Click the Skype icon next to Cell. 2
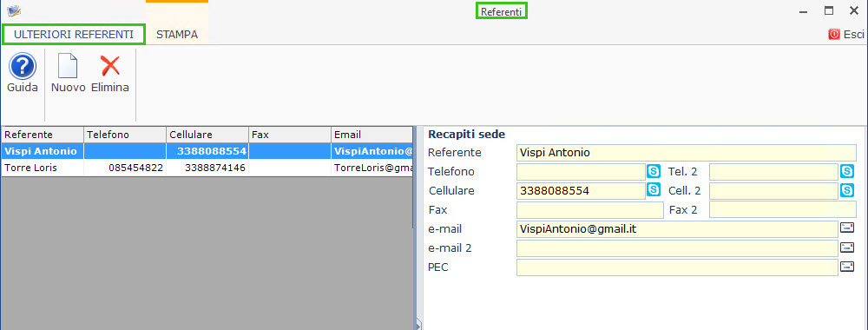The height and width of the screenshot is (330, 868). coord(847,190)
